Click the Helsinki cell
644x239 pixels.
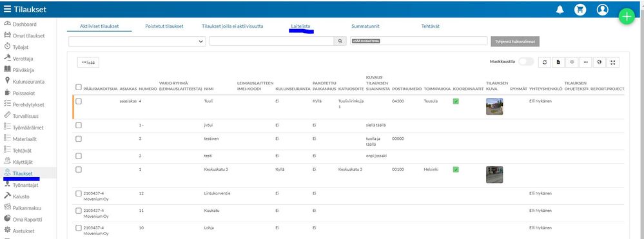pyautogui.click(x=431, y=169)
